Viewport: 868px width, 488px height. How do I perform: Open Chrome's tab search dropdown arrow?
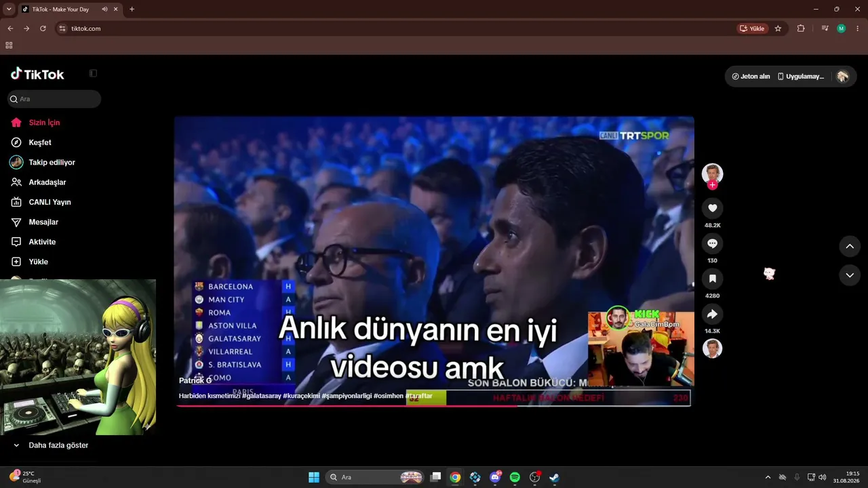(x=9, y=9)
